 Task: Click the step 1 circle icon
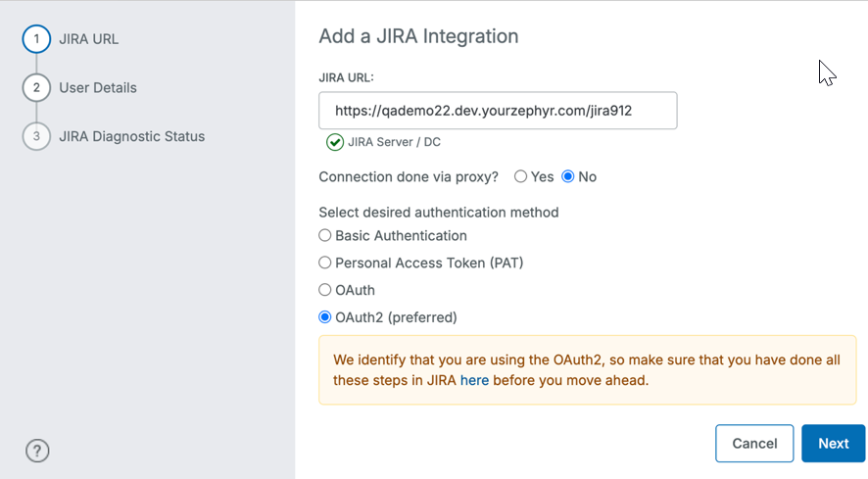(x=36, y=39)
